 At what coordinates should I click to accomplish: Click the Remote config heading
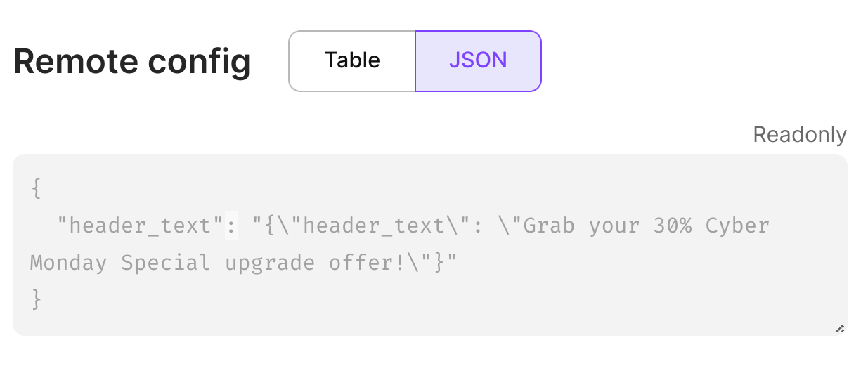coord(132,61)
